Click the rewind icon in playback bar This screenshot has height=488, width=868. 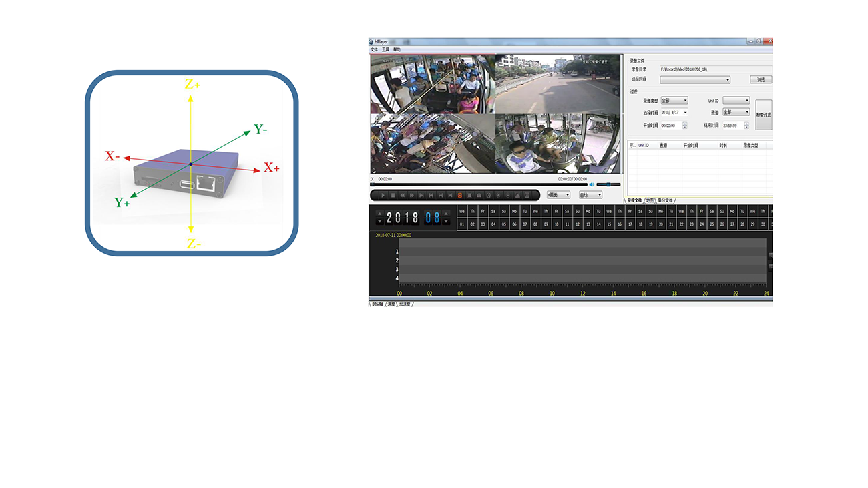tap(402, 195)
